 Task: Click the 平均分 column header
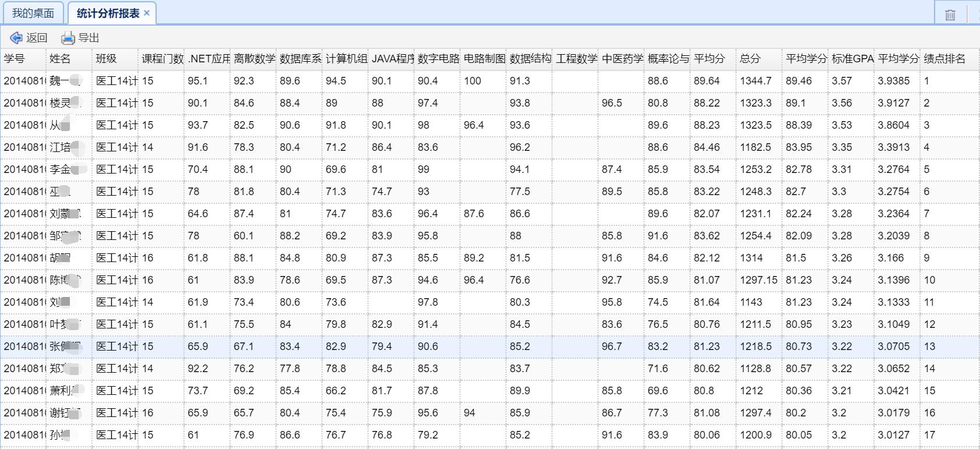click(709, 59)
